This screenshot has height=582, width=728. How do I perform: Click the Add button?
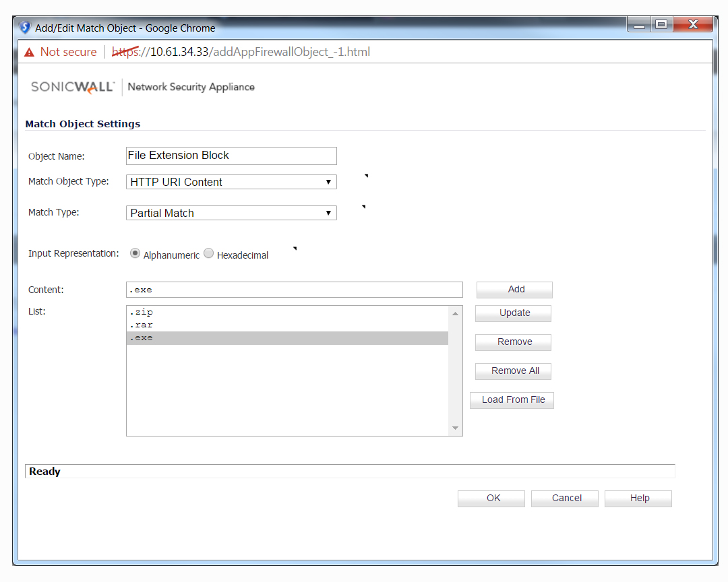(x=514, y=290)
